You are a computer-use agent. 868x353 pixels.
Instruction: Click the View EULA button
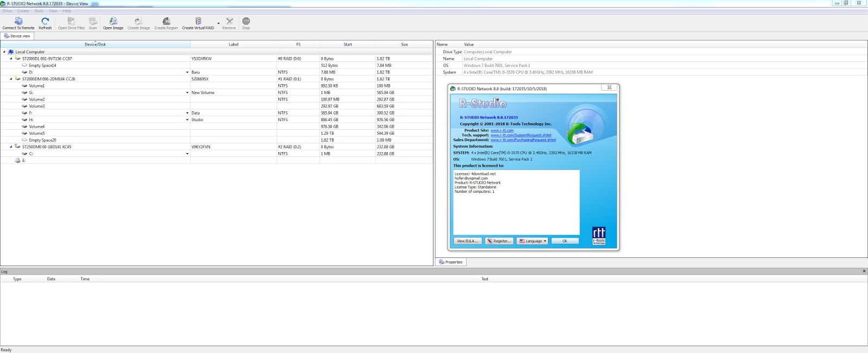[x=467, y=241]
